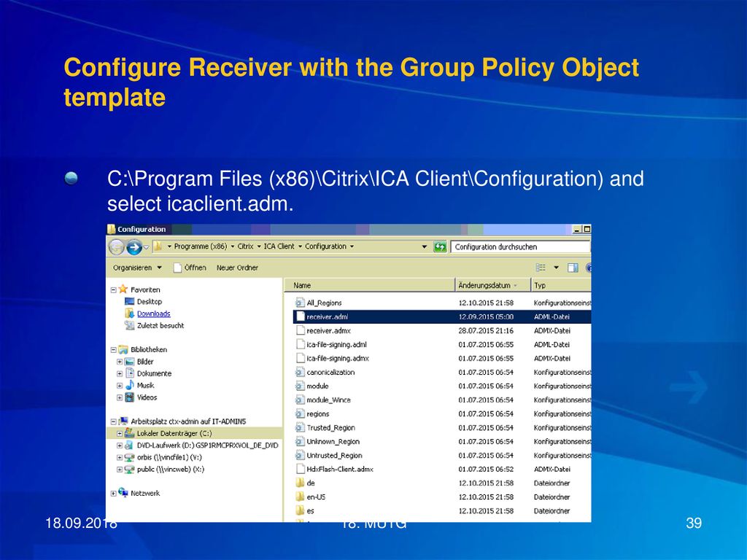The height and width of the screenshot is (560, 747).
Task: Click the orbis network drive icon
Action: pos(128,457)
